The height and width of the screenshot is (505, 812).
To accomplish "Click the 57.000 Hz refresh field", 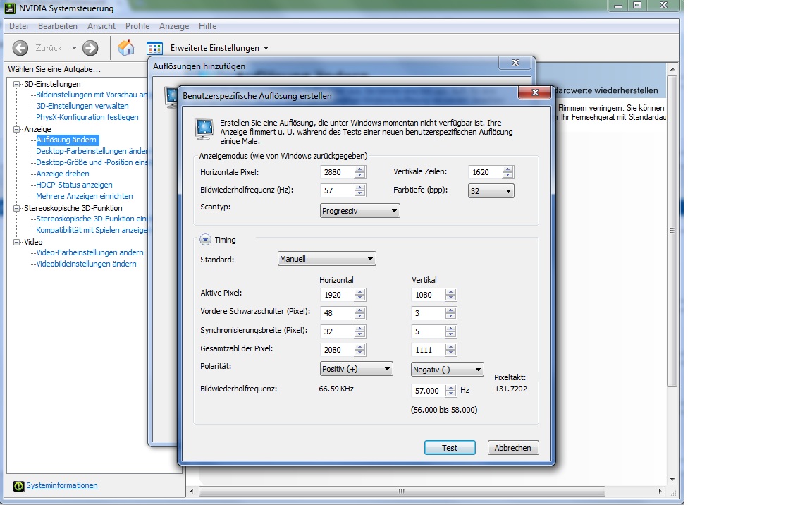I will pyautogui.click(x=429, y=391).
